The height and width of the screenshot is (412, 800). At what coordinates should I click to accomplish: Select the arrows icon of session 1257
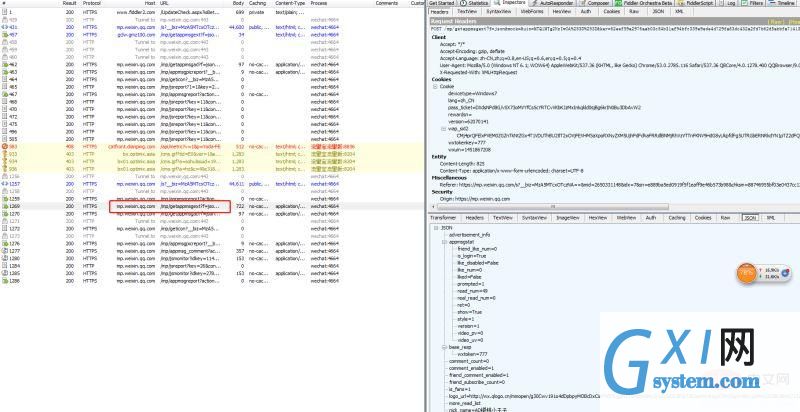5,184
